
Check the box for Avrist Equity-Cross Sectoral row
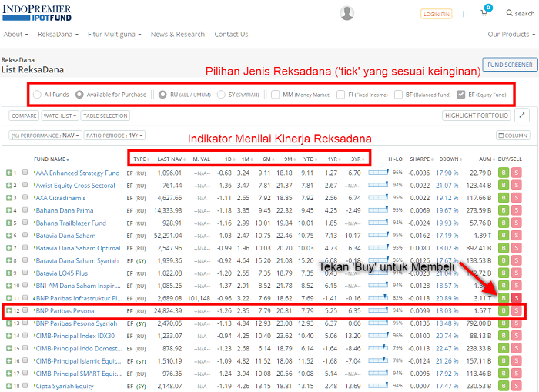(25, 185)
